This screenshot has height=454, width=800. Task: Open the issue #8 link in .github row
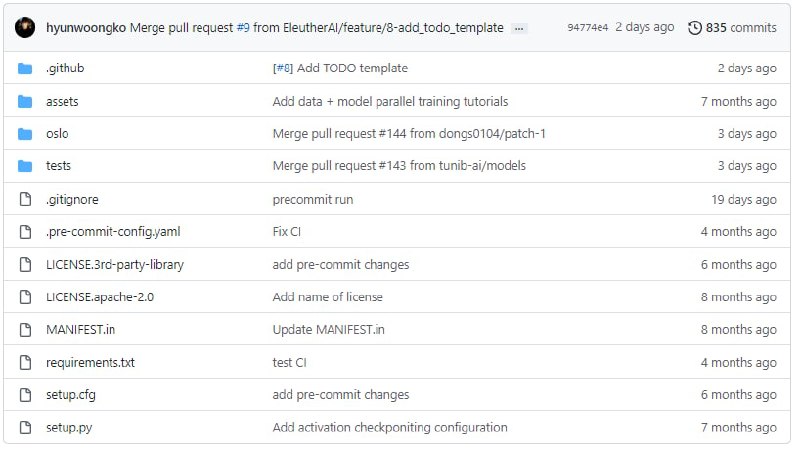tap(283, 68)
